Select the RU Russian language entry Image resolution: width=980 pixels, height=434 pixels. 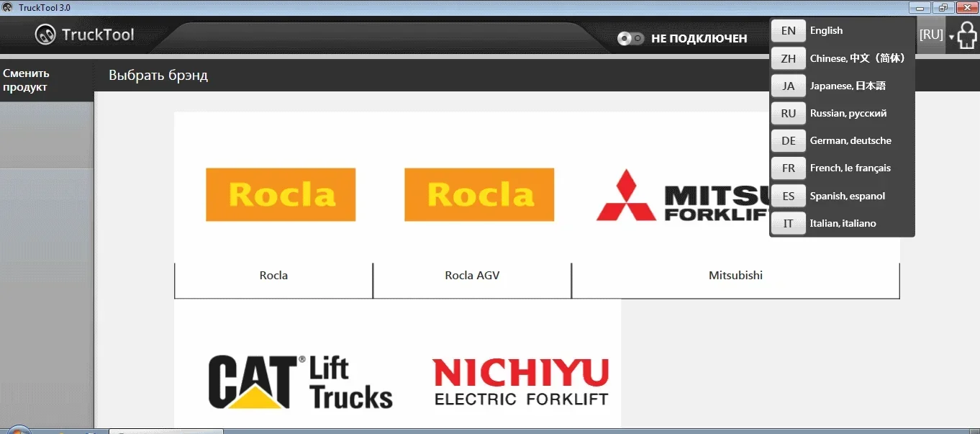pyautogui.click(x=842, y=113)
